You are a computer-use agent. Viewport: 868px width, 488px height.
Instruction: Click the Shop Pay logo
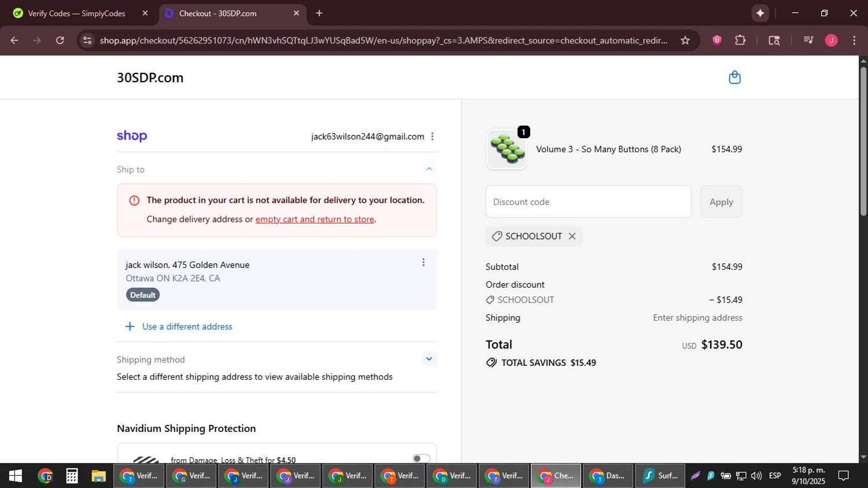coord(132,136)
